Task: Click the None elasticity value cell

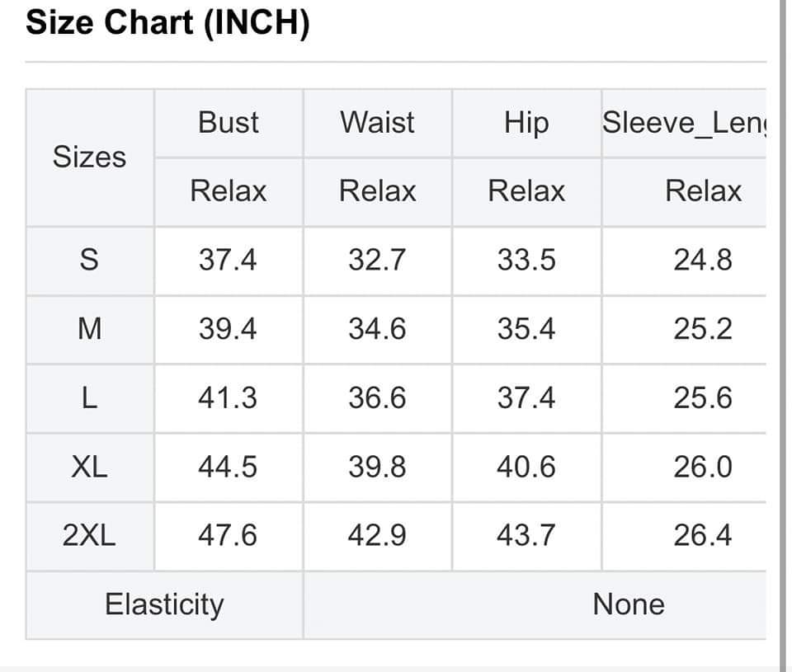Action: 628,604
